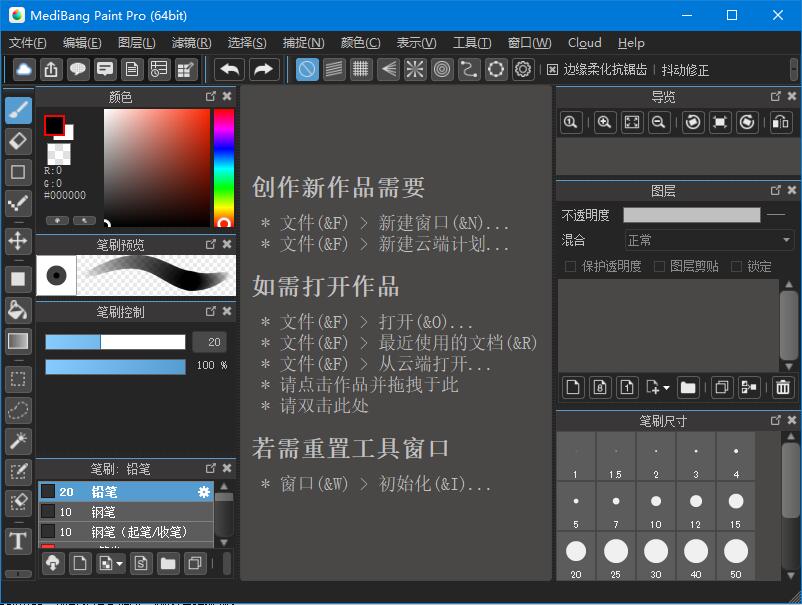
Task: Create new layer in layer panel
Action: click(x=573, y=387)
